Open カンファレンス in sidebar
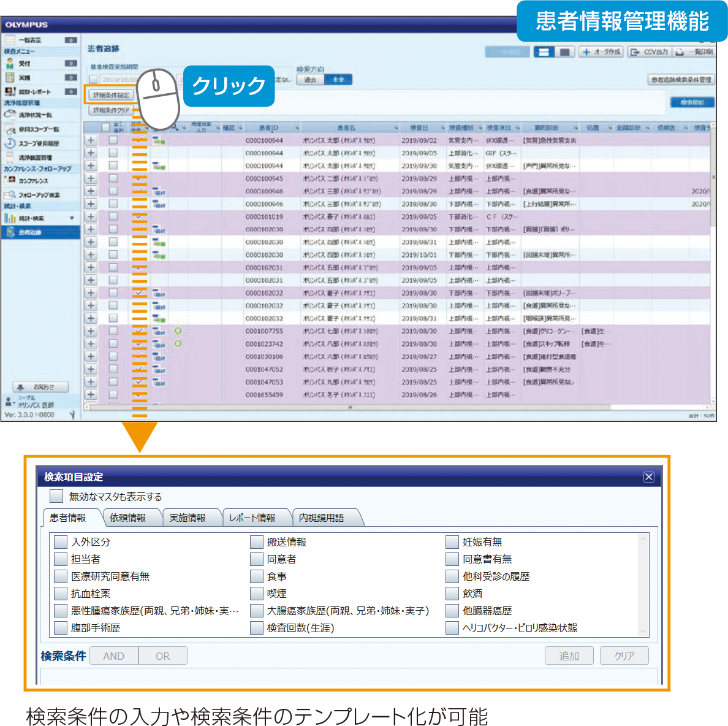The image size is (728, 726). coord(33,181)
